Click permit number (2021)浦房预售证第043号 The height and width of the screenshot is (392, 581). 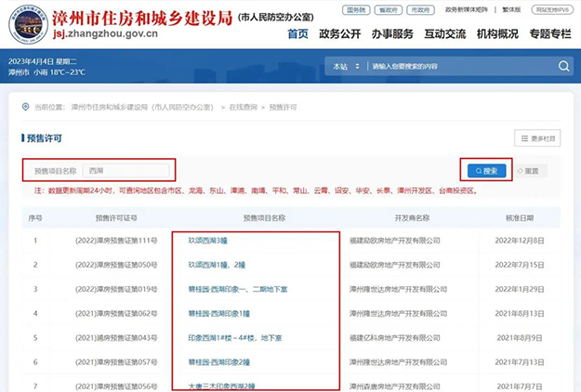click(116, 338)
